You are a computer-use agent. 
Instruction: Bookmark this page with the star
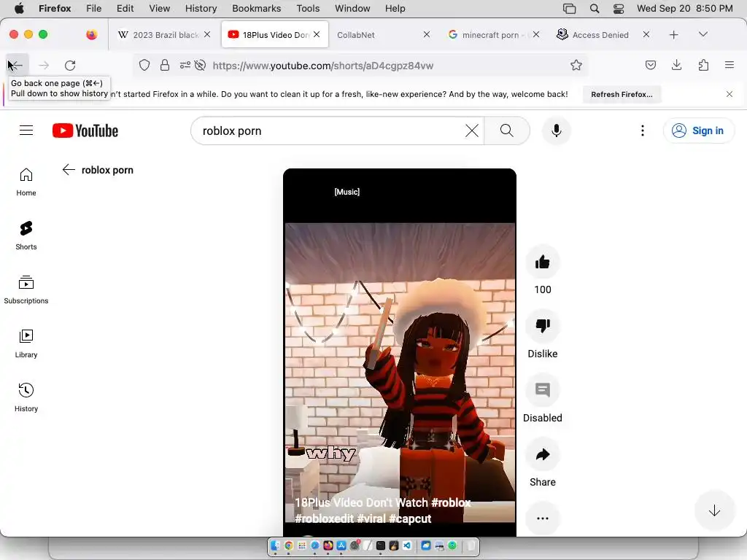(x=576, y=65)
